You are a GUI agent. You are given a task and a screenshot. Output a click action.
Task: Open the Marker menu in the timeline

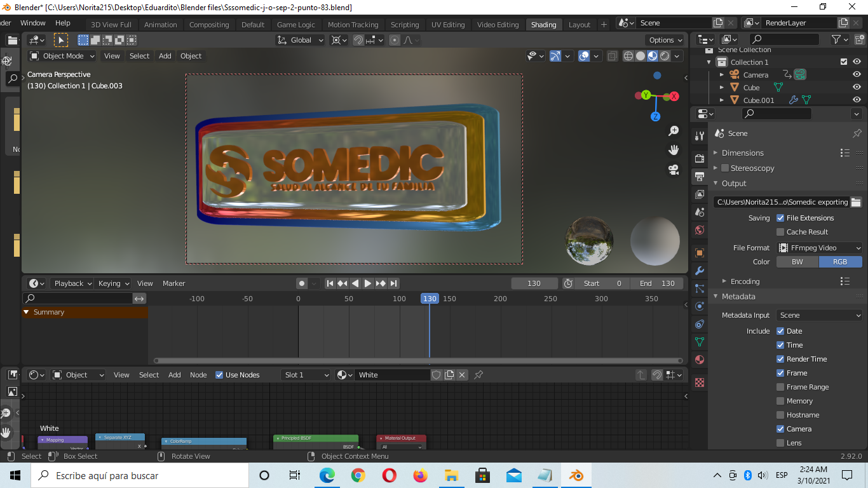click(173, 283)
